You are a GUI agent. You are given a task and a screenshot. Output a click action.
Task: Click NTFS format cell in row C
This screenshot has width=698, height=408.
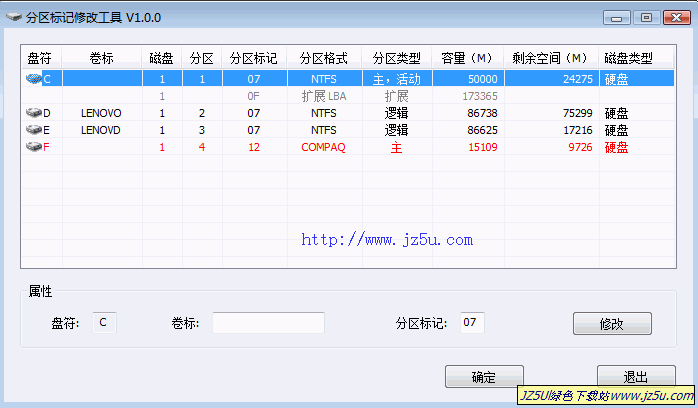[x=324, y=79]
